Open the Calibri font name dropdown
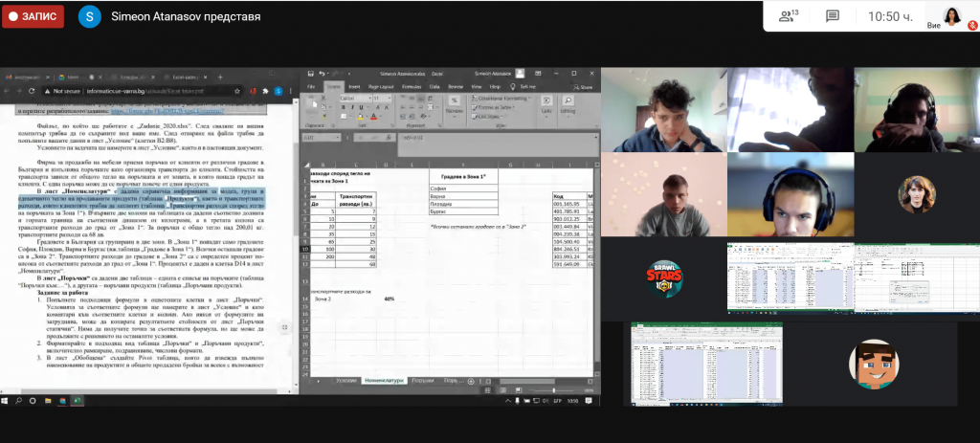The width and height of the screenshot is (980, 443). click(x=370, y=99)
